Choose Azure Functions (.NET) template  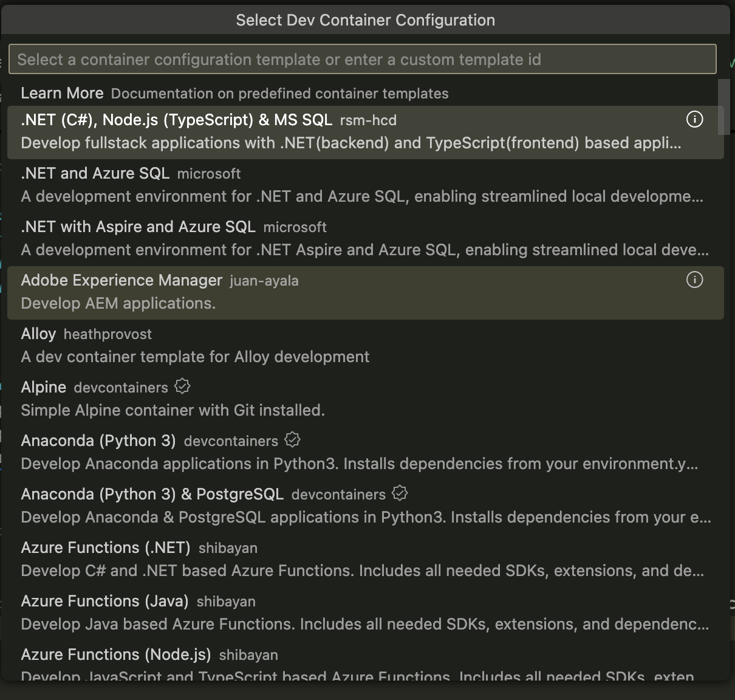pos(366,560)
